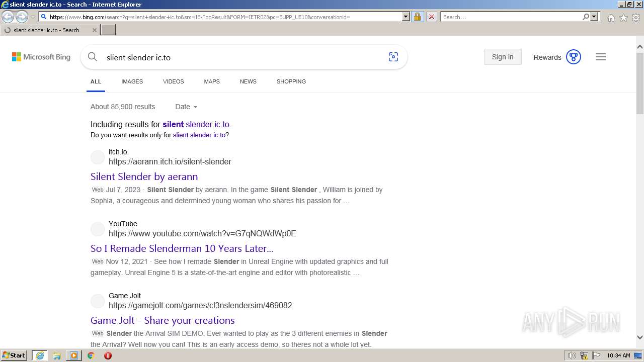644x362 pixels.
Task: Open the Bing hamburger menu
Action: click(601, 57)
